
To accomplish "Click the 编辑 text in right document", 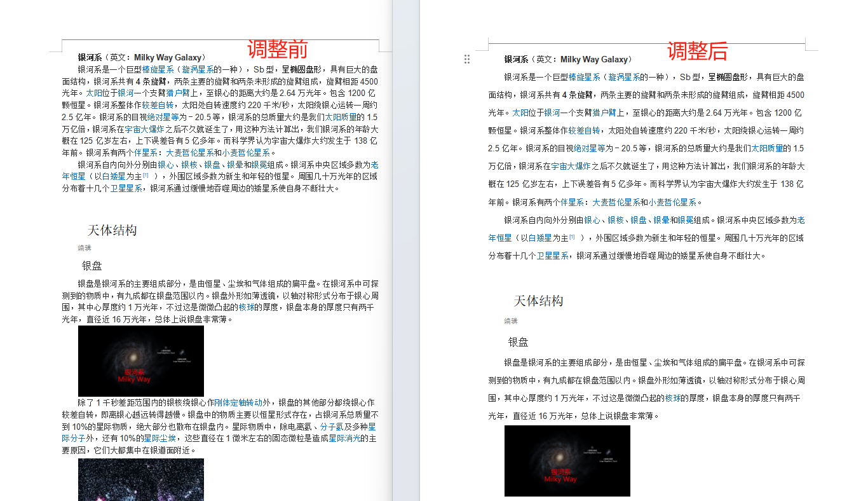I will point(511,321).
